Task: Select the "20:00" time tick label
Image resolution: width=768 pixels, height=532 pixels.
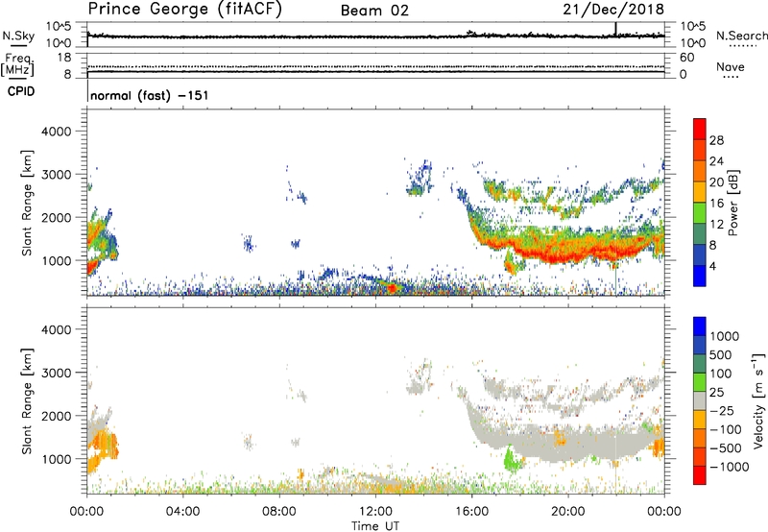Action: [x=567, y=512]
